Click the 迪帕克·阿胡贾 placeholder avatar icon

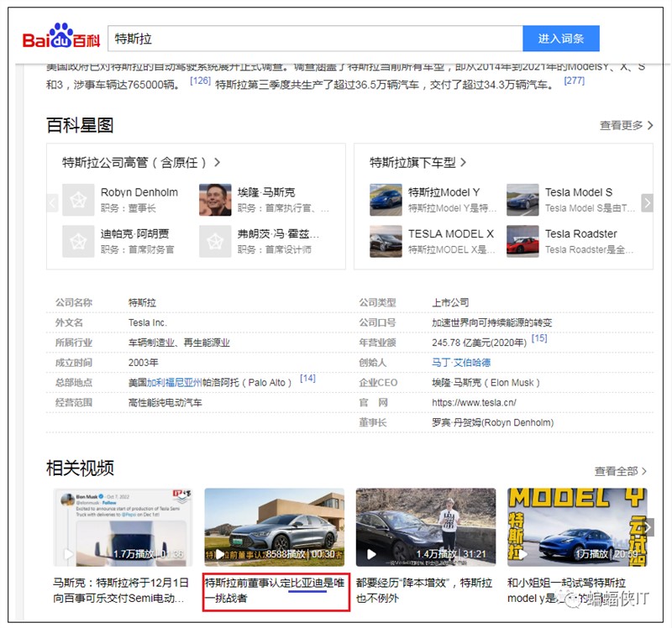click(78, 241)
